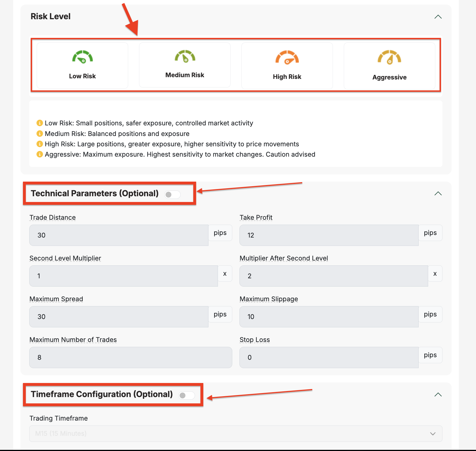Collapse the Risk Level section

coord(438,17)
